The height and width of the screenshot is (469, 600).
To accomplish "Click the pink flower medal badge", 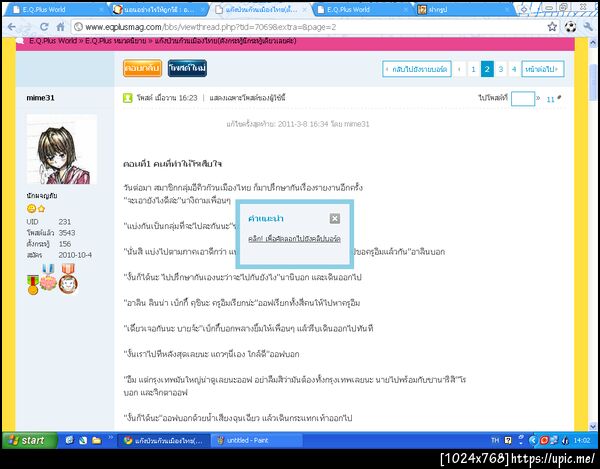I will (48, 277).
